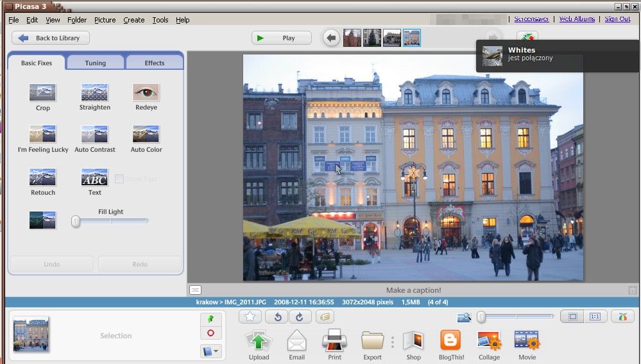Click the zoom slider
This screenshot has height=364, width=641.
pyautogui.click(x=515, y=317)
